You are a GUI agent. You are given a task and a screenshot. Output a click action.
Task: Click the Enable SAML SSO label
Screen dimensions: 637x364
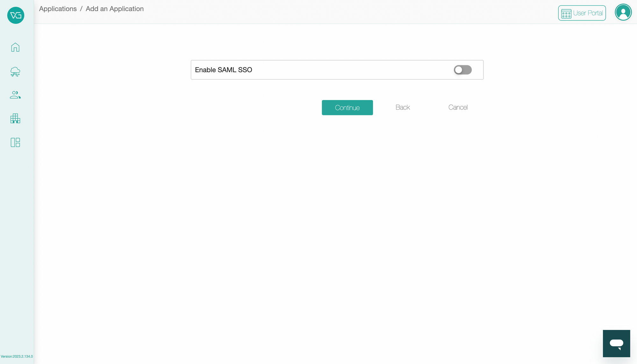pos(224,70)
